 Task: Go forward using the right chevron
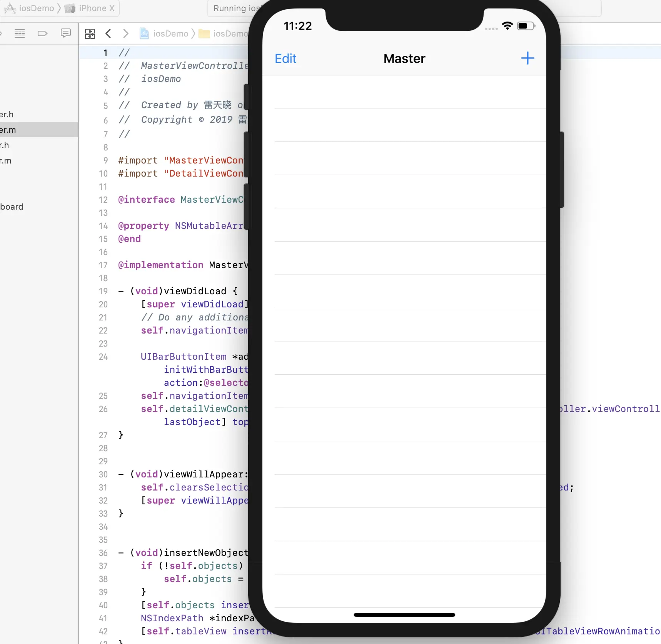(126, 34)
